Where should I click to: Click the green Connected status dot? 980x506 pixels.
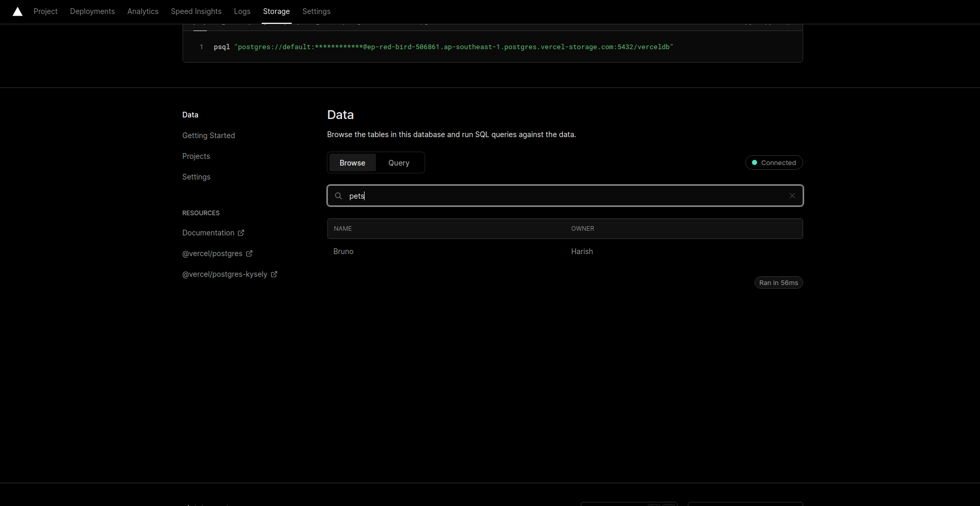coord(755,162)
